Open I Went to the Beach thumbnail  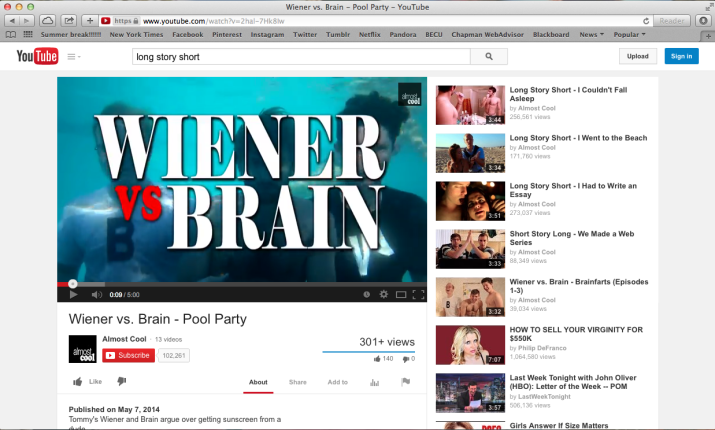(470, 153)
